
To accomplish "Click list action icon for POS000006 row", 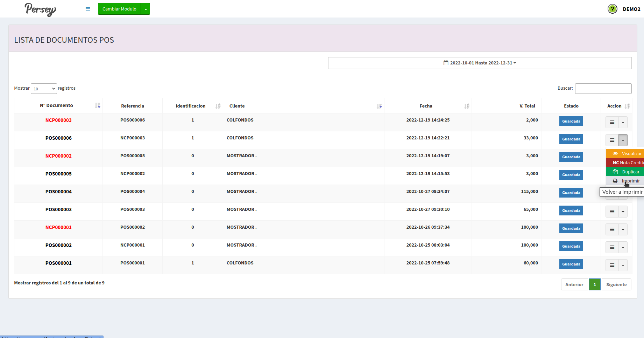I will [612, 140].
